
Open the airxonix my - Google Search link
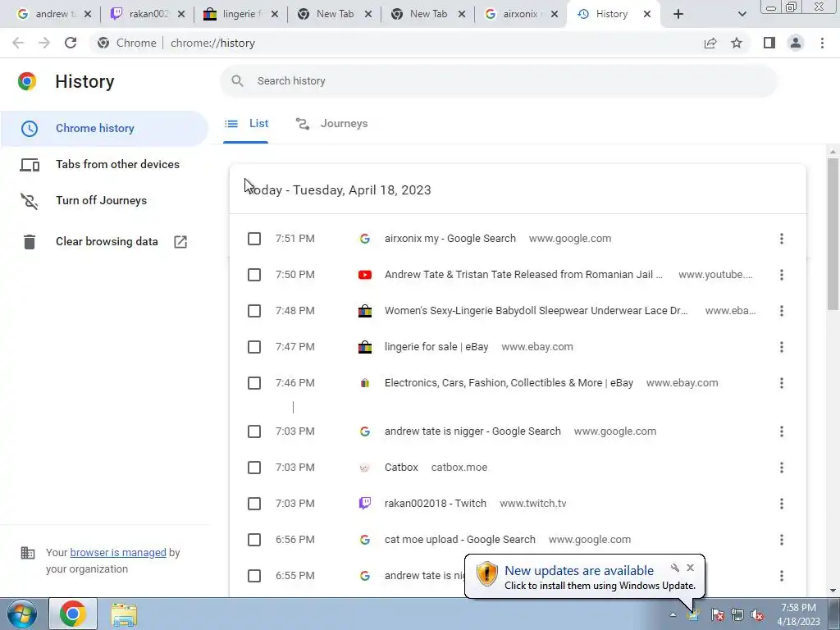click(x=450, y=239)
